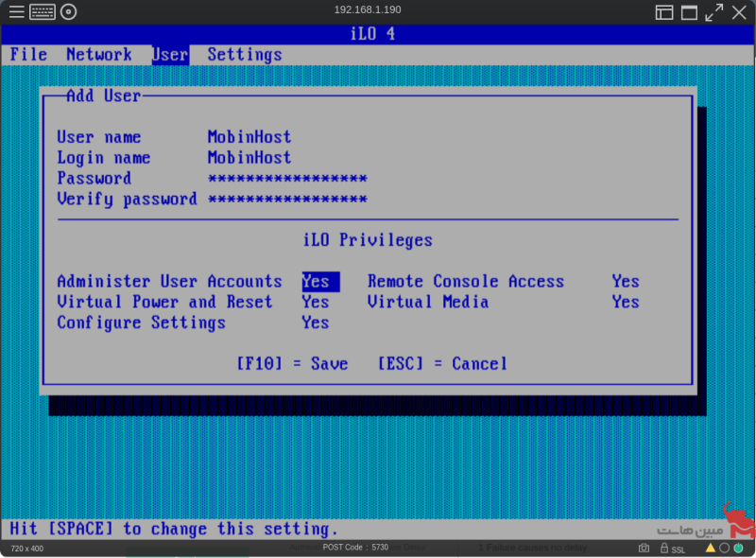Click the Verify password label
756x558 pixels.
(128, 200)
